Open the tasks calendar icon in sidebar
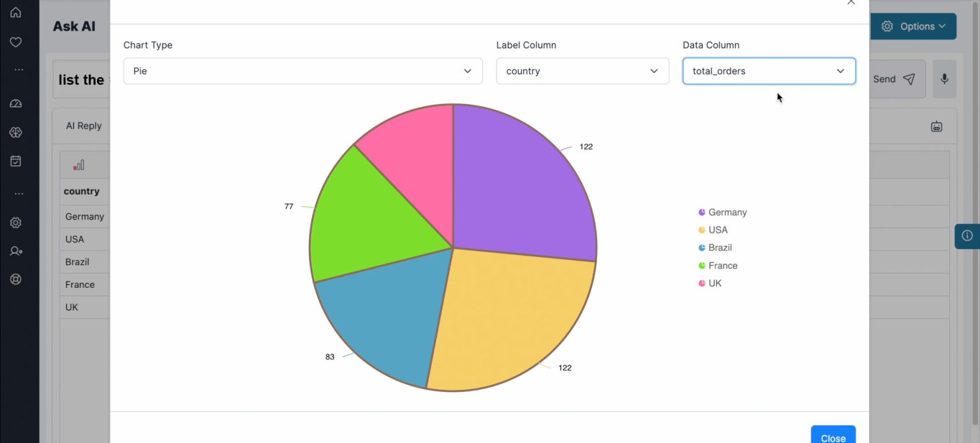This screenshot has width=980, height=443. [15, 161]
